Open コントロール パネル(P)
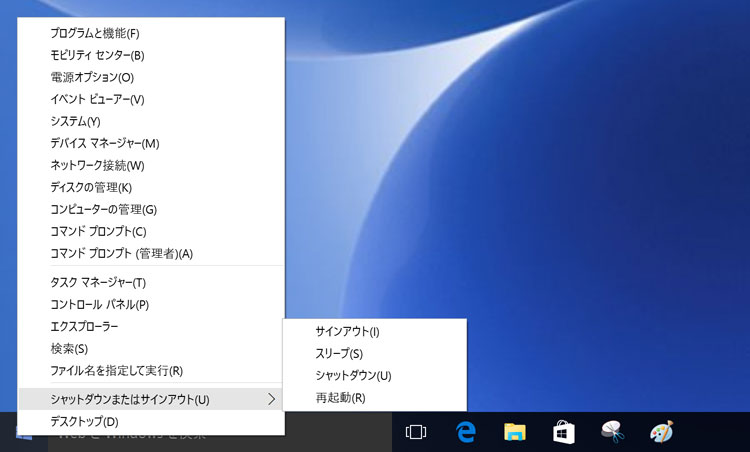Viewport: 750px width, 452px height. (x=151, y=305)
